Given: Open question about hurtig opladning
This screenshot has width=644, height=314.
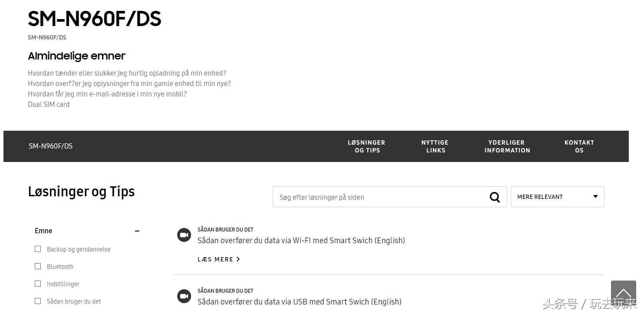Looking at the screenshot, I should tap(127, 73).
